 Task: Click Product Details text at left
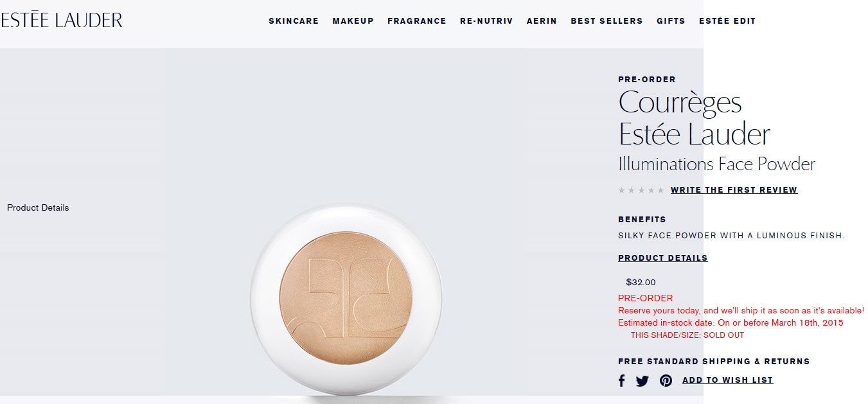tap(38, 207)
